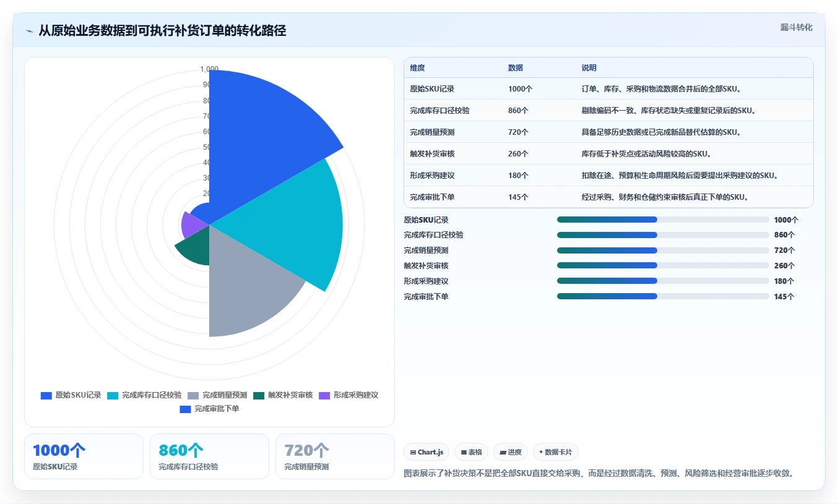Viewport: 838px width, 504px height.
Task: Click the small blue chart segment
Action: point(202,213)
